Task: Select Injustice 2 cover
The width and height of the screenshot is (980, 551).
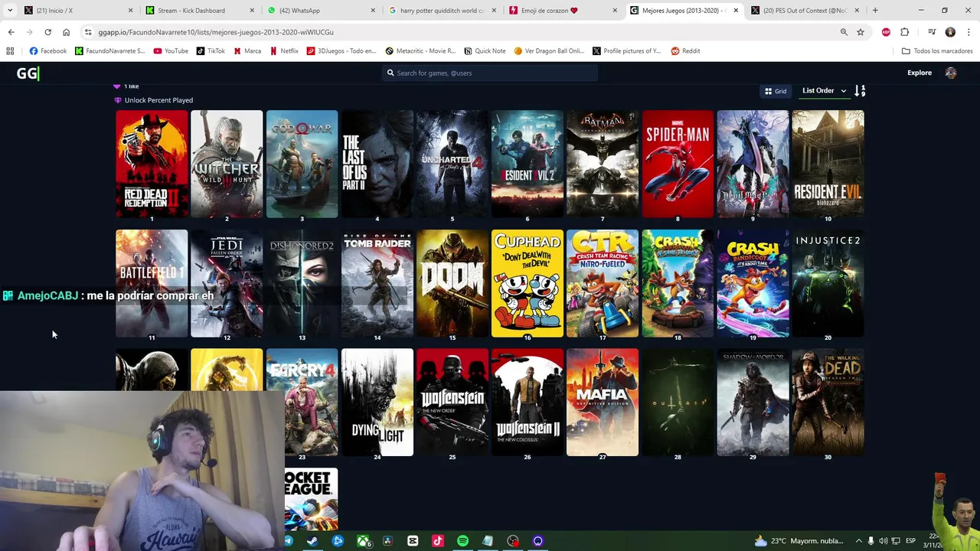Action: point(828,283)
